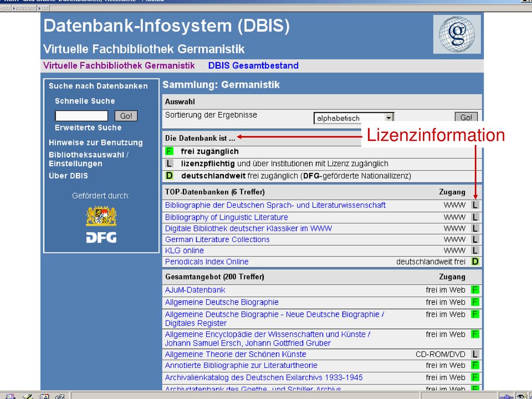This screenshot has width=532, height=399.
Task: Click the L icon for German Literature Collections
Action: click(475, 240)
